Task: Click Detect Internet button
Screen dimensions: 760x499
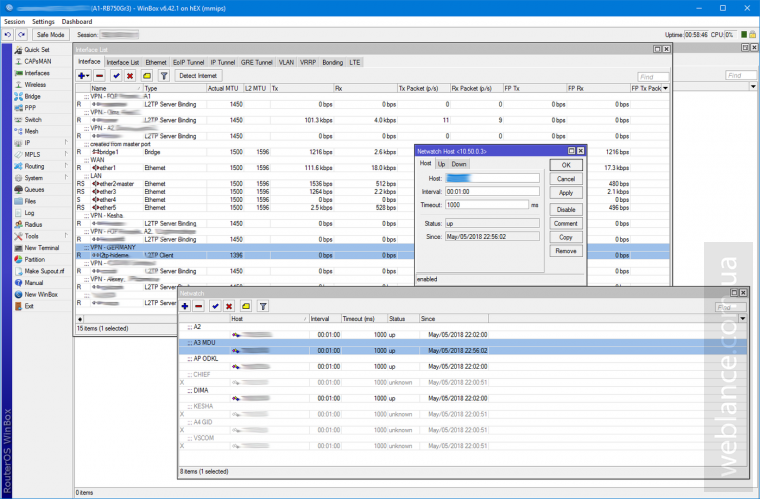Action: coord(198,76)
